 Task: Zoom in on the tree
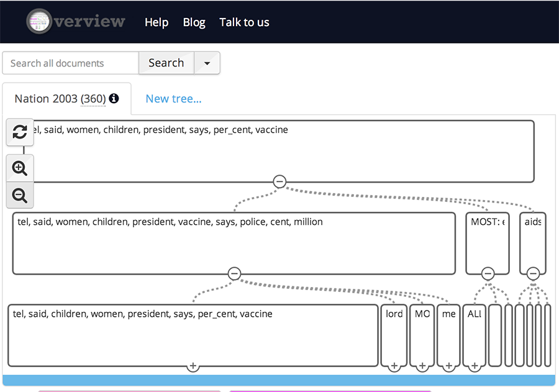(20, 168)
